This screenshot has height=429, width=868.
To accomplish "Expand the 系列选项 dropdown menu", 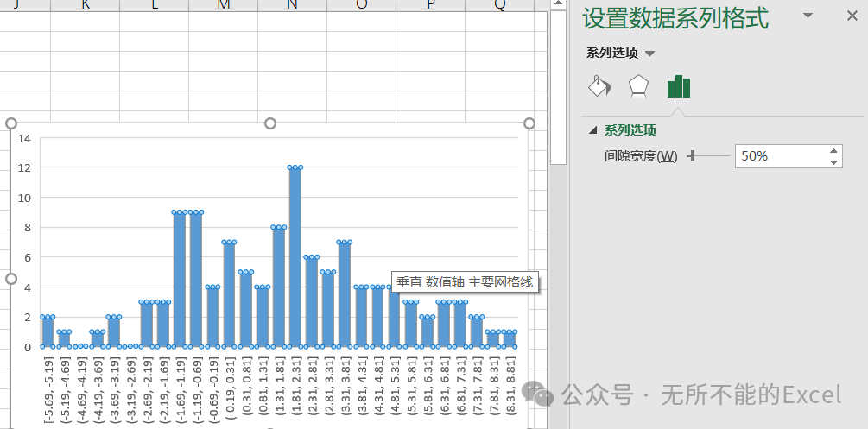I will pos(650,54).
